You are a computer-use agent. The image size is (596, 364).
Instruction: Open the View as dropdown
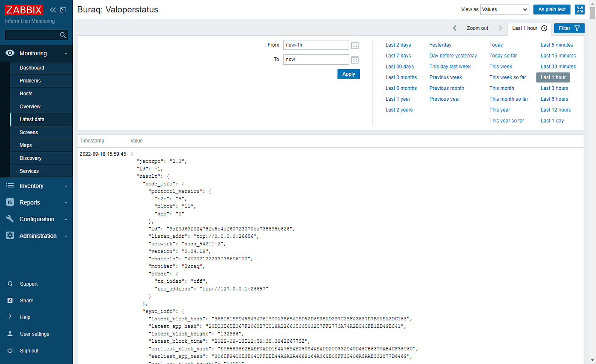(x=504, y=9)
